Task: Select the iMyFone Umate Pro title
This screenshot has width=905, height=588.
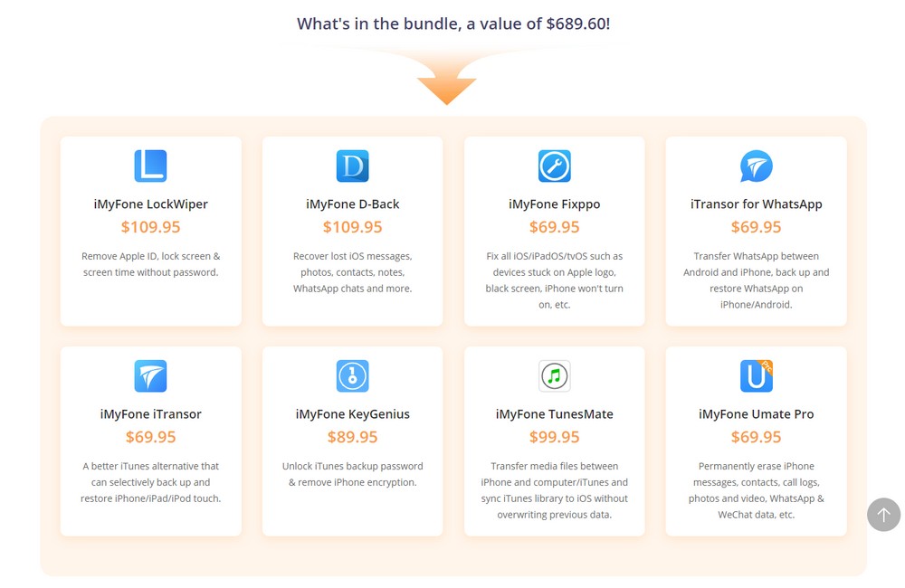Action: (756, 414)
